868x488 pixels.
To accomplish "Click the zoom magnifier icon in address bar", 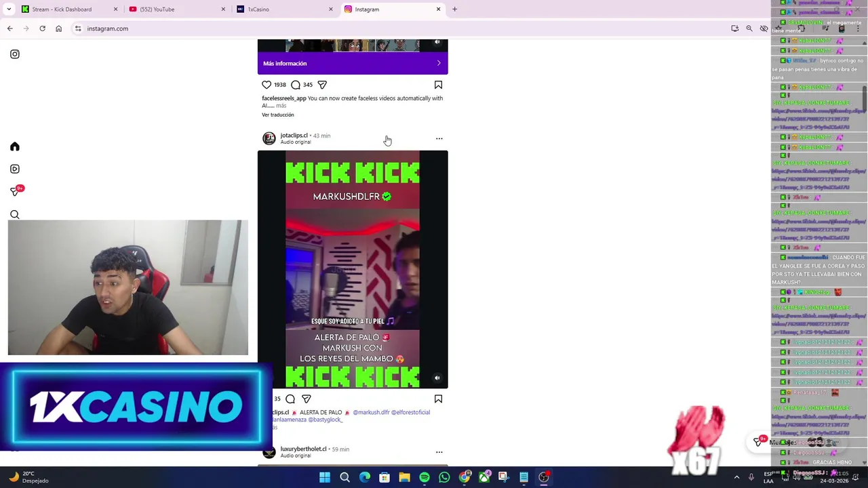I will [x=749, y=28].
